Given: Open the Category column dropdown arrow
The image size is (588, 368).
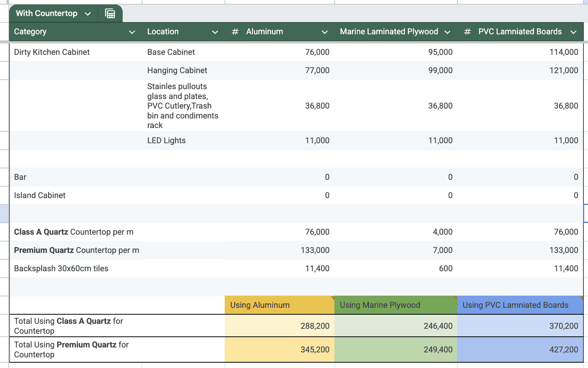Looking at the screenshot, I should (132, 32).
